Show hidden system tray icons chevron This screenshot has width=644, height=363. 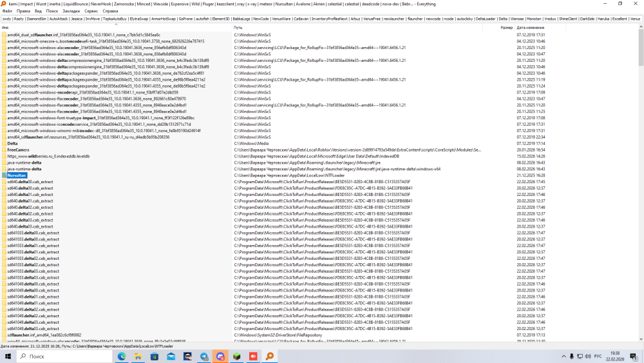tap(563, 357)
